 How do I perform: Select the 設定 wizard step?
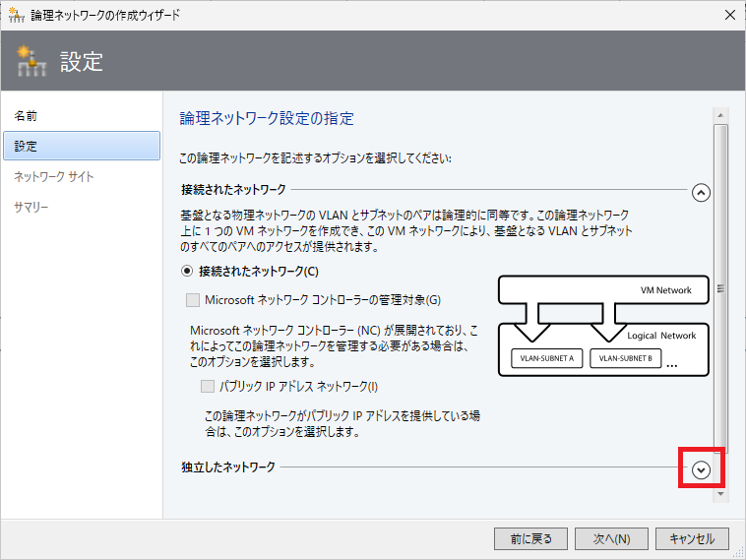pos(82,146)
